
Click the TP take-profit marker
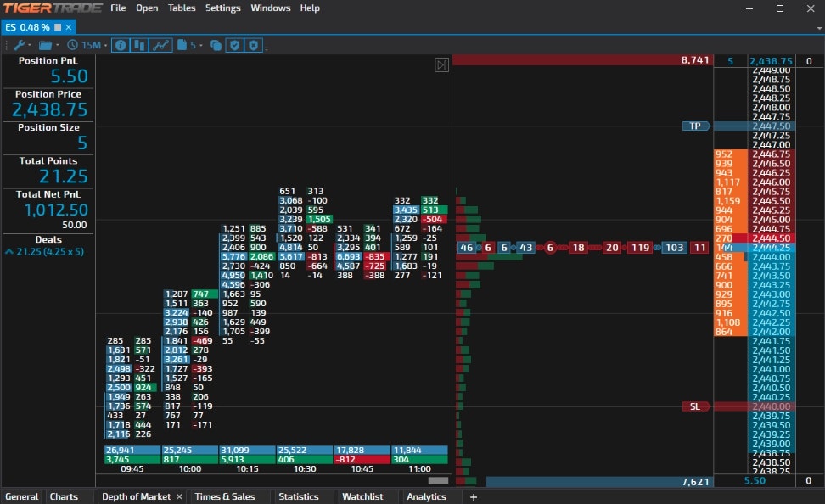[695, 126]
